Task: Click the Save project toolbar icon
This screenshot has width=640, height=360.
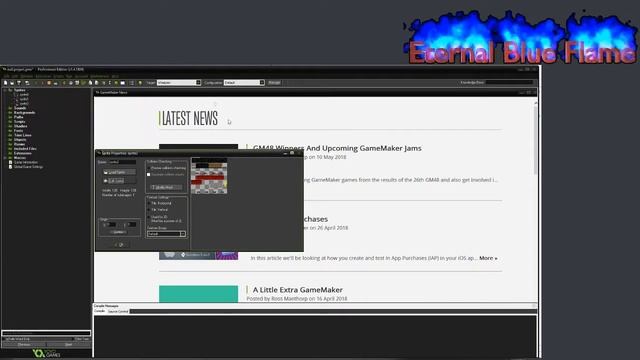Action: (x=19, y=83)
